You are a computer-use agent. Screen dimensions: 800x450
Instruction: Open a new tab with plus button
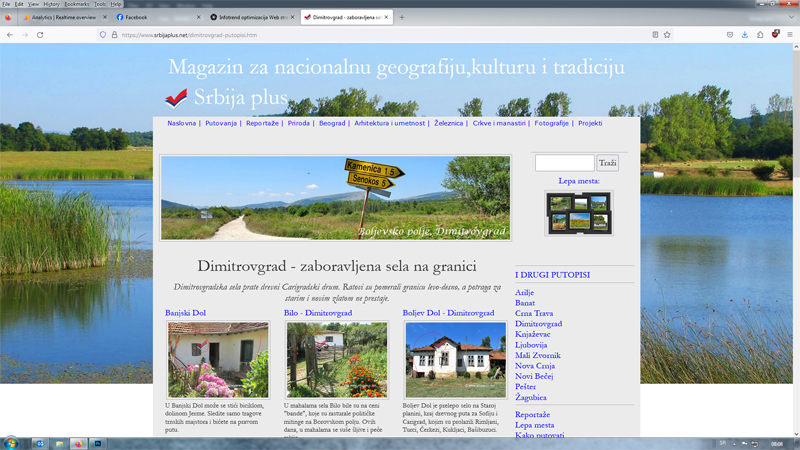point(402,17)
